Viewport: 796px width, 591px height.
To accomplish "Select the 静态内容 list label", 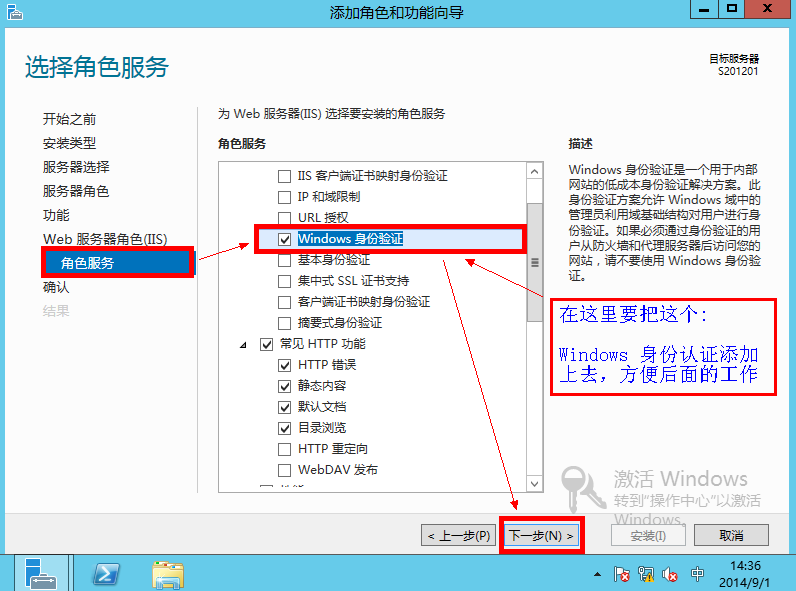I will pyautogui.click(x=322, y=386).
